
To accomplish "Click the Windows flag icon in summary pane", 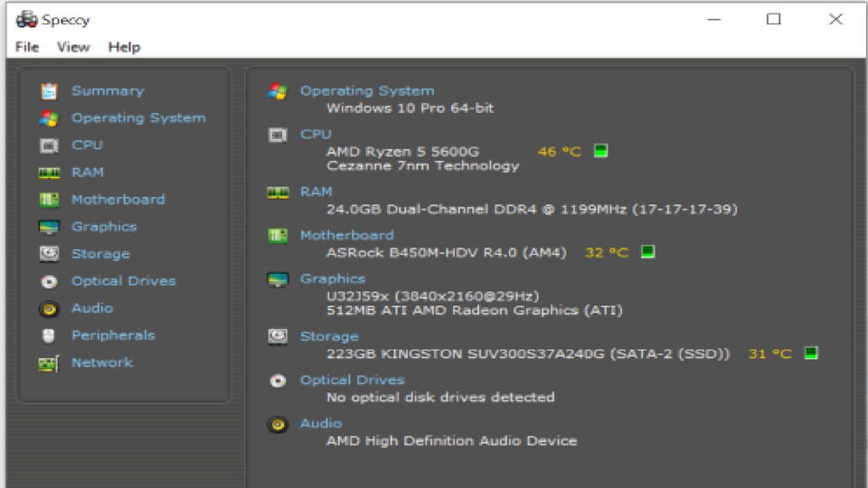I will point(278,91).
